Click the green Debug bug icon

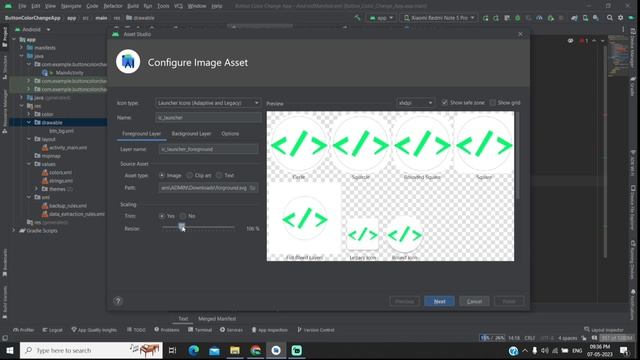[x=518, y=18]
